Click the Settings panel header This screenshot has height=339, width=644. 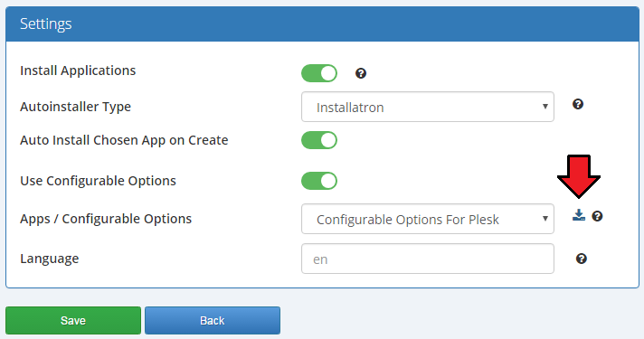coord(322,24)
